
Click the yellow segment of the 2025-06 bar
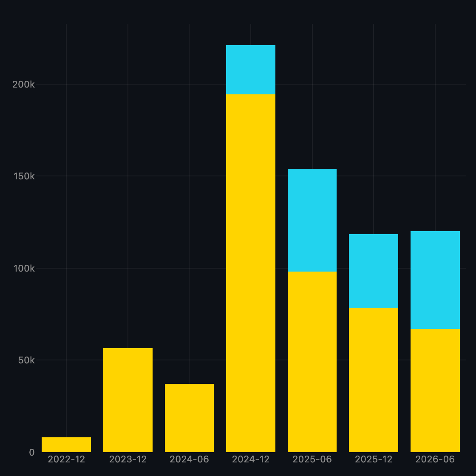point(312,362)
